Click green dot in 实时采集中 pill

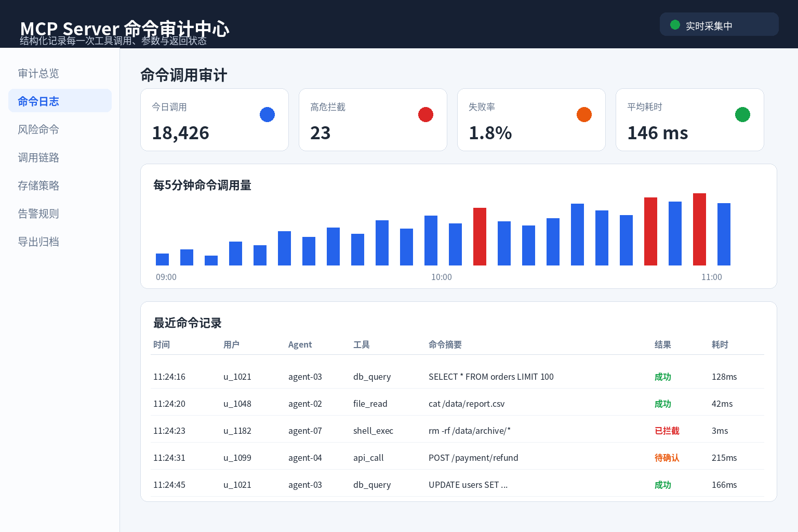[x=675, y=24]
